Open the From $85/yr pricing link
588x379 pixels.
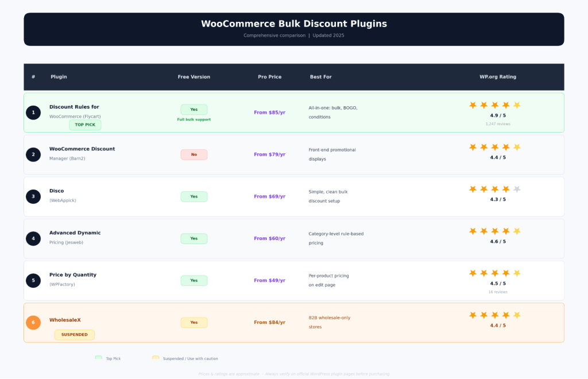coord(269,113)
